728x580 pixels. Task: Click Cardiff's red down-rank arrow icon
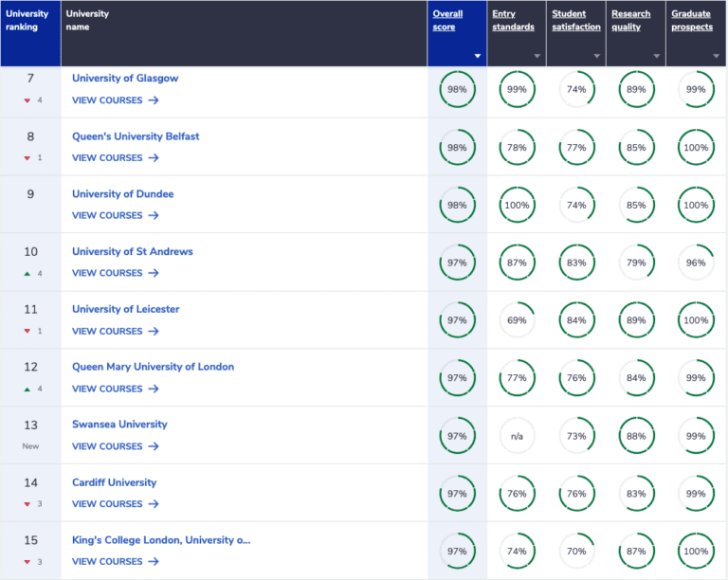click(x=27, y=504)
